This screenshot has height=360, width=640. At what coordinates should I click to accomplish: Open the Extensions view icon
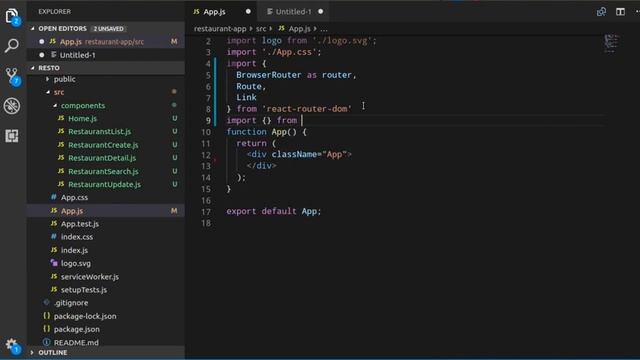coord(12,136)
